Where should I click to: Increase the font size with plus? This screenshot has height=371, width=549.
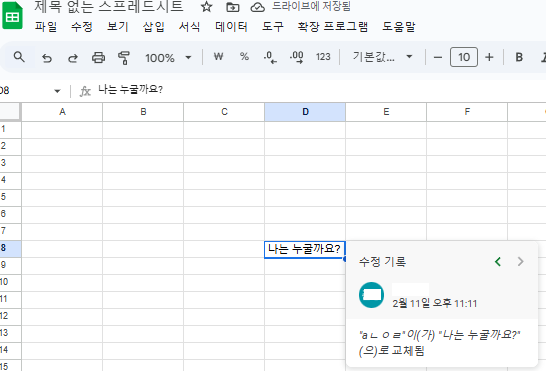[x=489, y=57]
